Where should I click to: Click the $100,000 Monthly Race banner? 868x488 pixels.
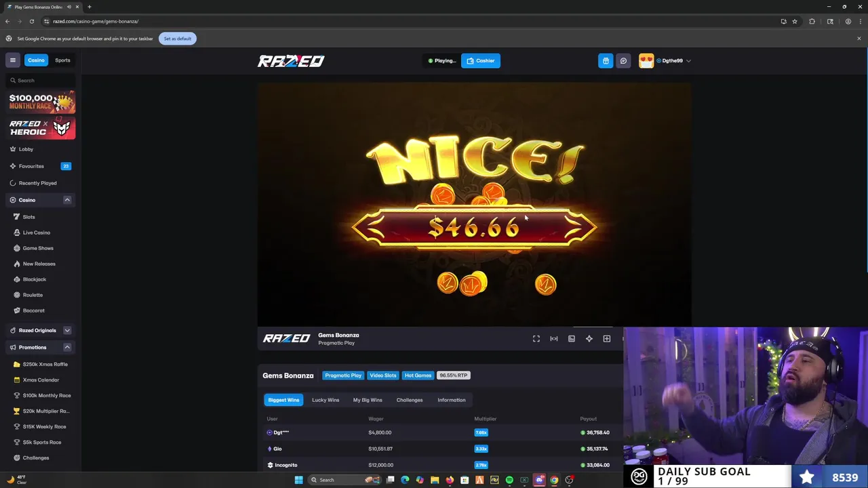[x=42, y=102]
